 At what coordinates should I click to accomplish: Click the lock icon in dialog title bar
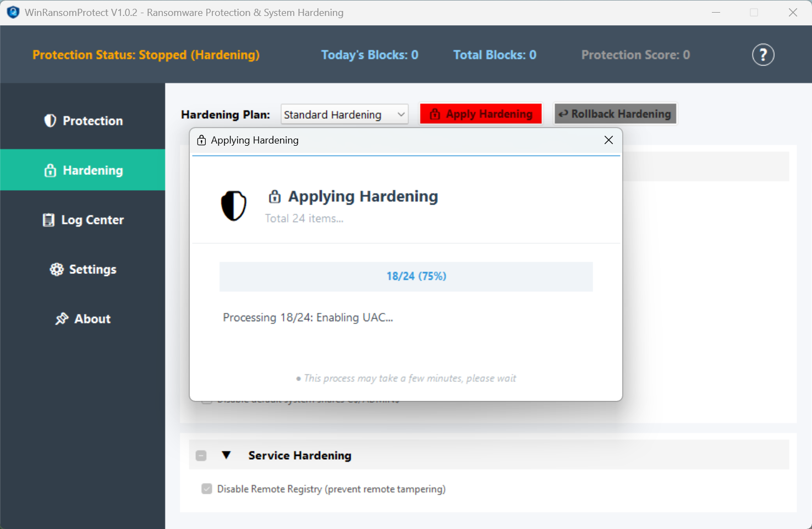pos(202,140)
